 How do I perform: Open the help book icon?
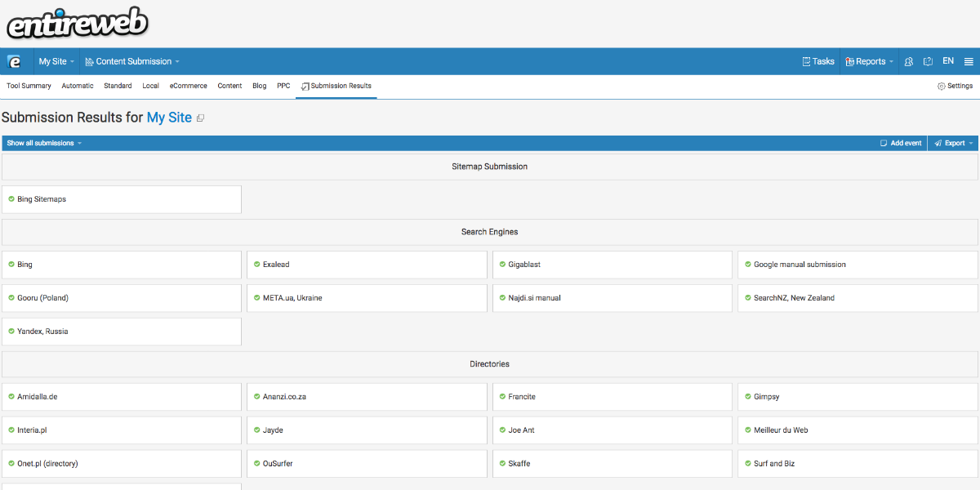(929, 61)
